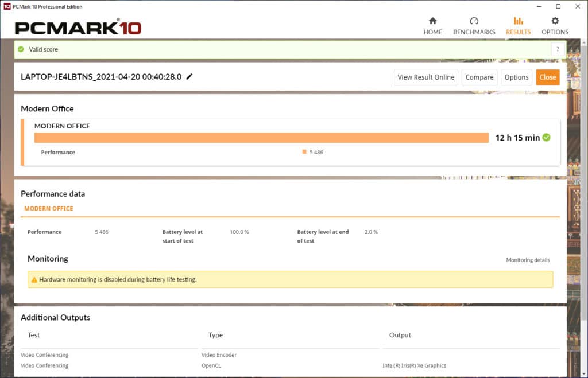
Task: Click the Output column header
Action: coord(400,335)
